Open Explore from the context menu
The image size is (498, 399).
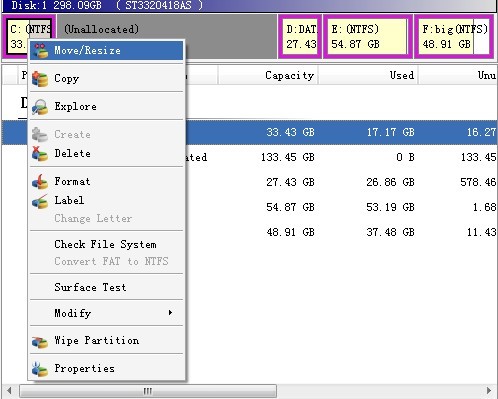pos(106,107)
